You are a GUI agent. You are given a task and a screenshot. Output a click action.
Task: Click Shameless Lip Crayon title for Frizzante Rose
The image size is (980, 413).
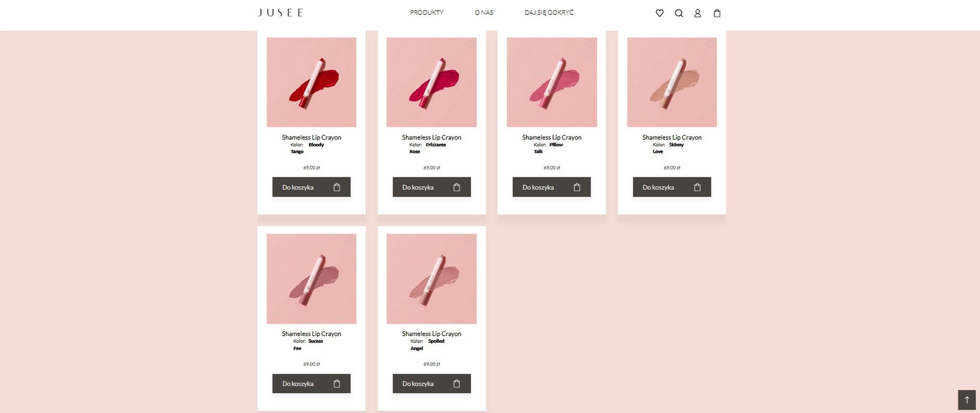pyautogui.click(x=432, y=137)
